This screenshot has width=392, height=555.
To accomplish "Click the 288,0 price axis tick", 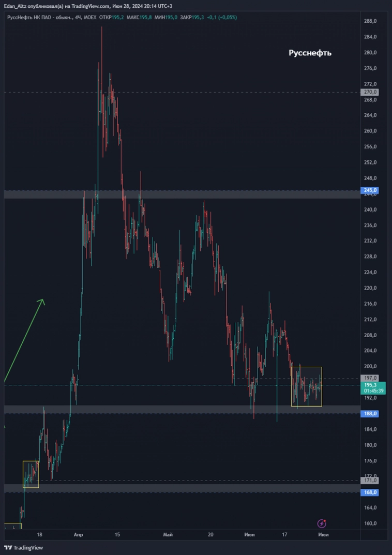I will click(x=369, y=21).
